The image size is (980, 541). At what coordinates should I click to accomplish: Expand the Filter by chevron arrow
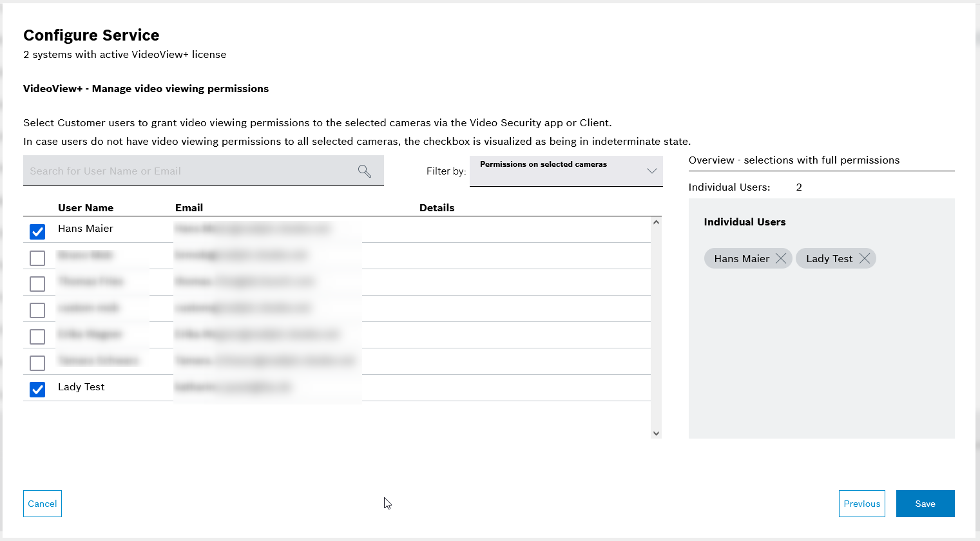651,171
